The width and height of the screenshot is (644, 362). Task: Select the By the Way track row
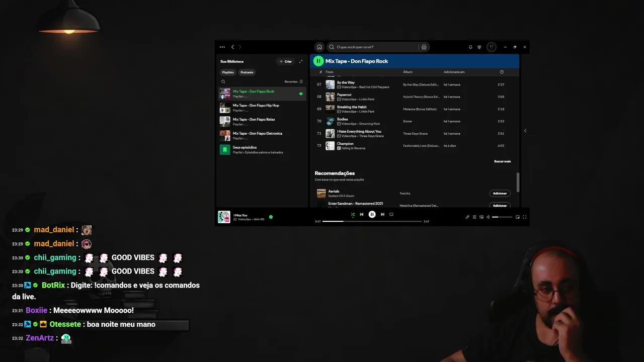(414, 84)
